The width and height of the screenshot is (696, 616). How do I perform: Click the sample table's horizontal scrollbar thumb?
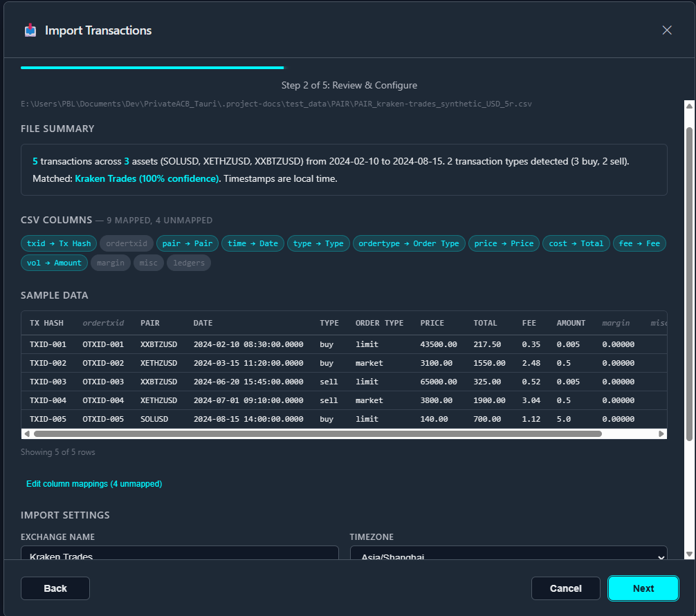pyautogui.click(x=318, y=433)
